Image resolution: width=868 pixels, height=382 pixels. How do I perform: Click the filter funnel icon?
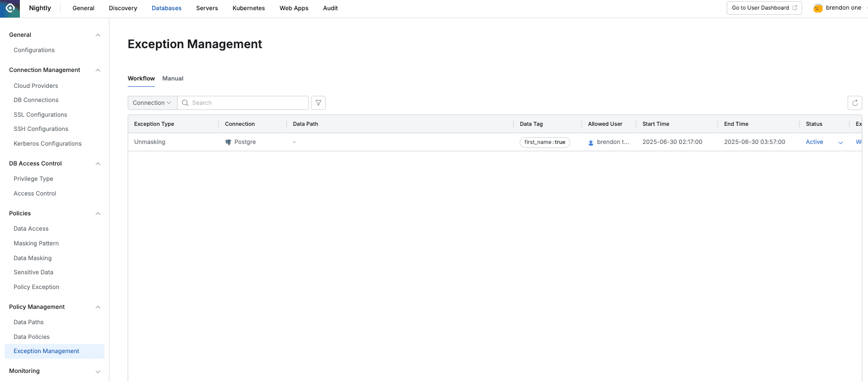click(318, 103)
